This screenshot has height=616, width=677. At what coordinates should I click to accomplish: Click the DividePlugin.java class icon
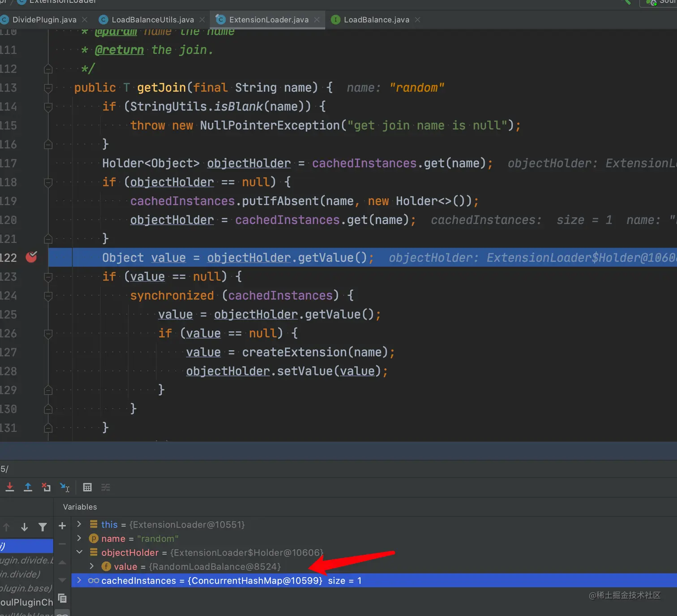[4, 20]
